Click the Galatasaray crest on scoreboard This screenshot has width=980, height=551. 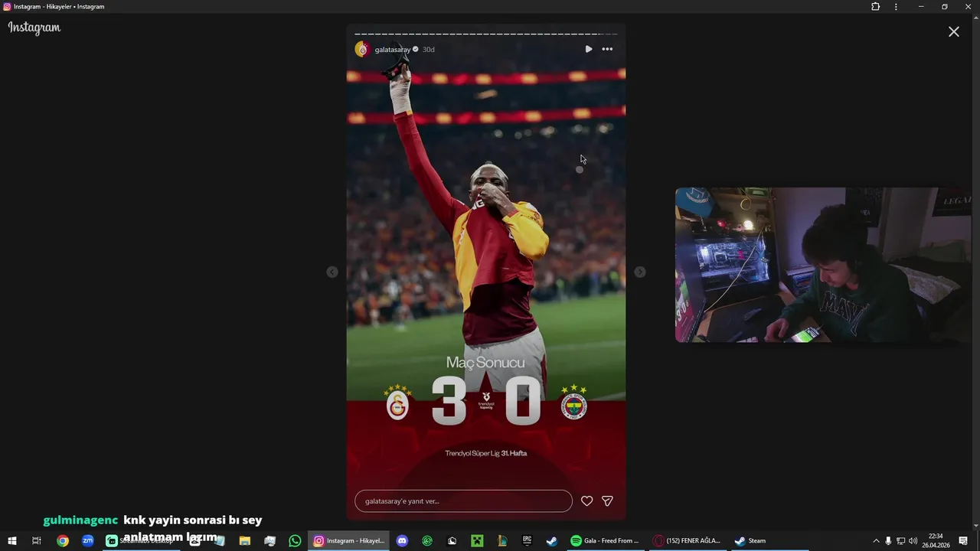(x=397, y=402)
